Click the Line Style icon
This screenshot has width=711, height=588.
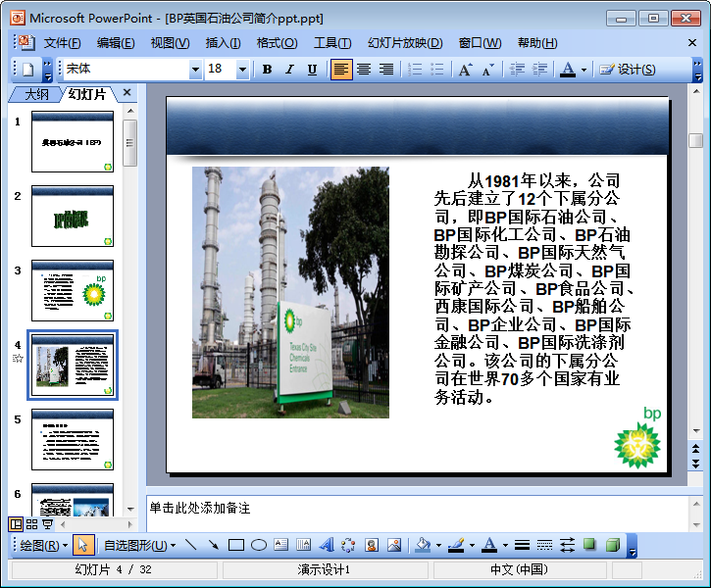click(x=522, y=546)
